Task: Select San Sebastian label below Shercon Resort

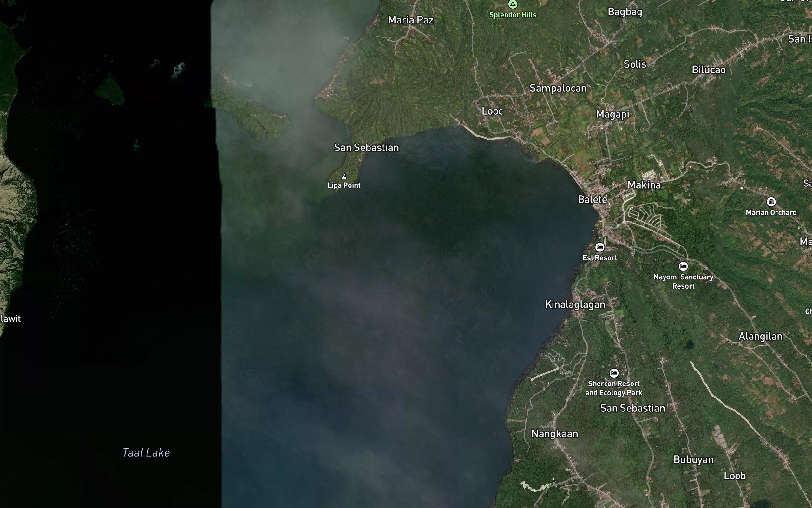Action: (632, 408)
